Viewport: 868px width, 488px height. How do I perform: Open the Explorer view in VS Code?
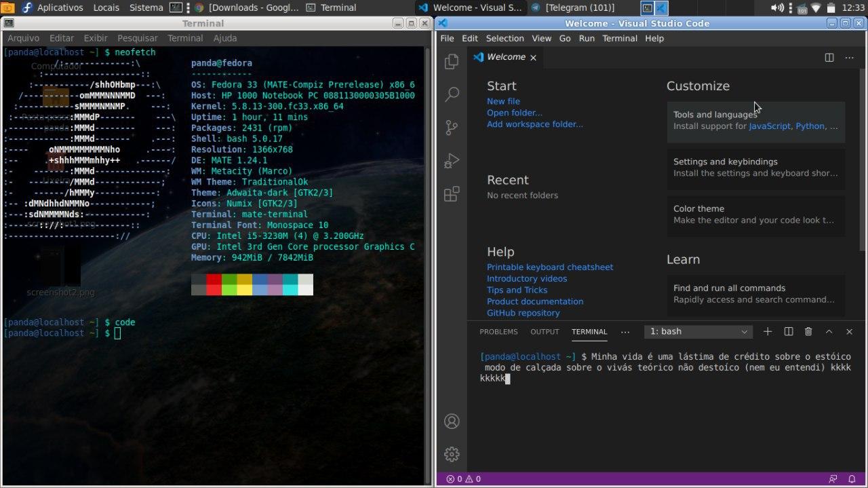coord(452,62)
